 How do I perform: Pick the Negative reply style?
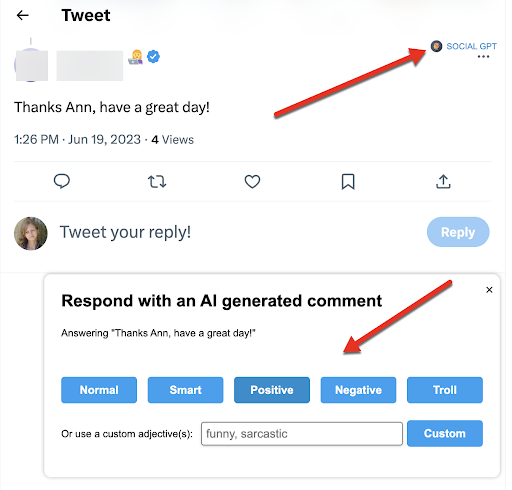point(358,390)
